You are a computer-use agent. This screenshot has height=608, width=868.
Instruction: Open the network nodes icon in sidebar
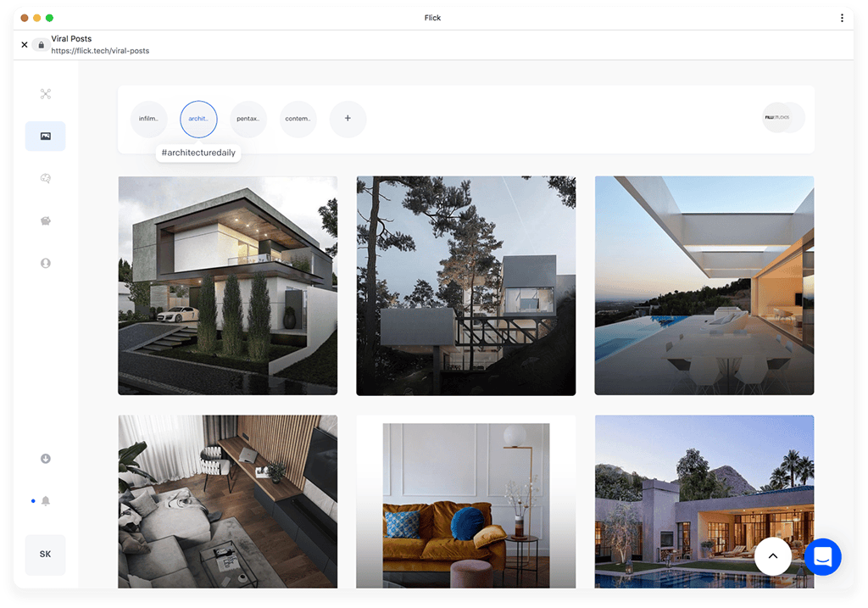(x=46, y=94)
